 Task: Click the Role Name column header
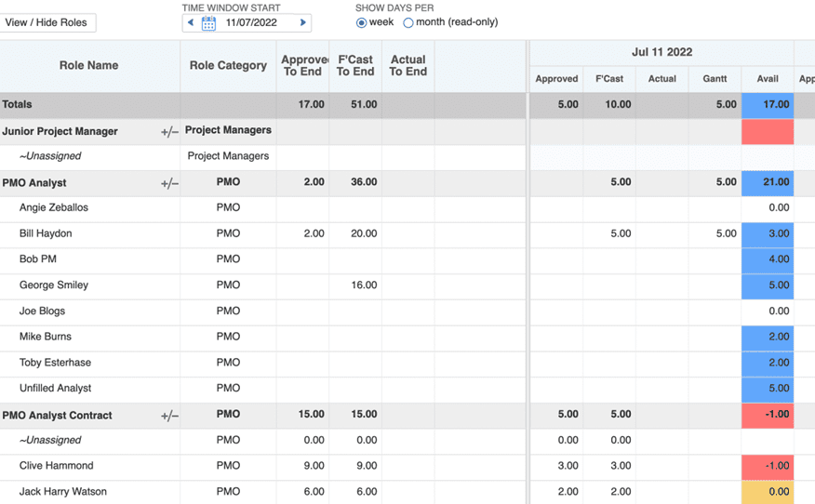(89, 65)
